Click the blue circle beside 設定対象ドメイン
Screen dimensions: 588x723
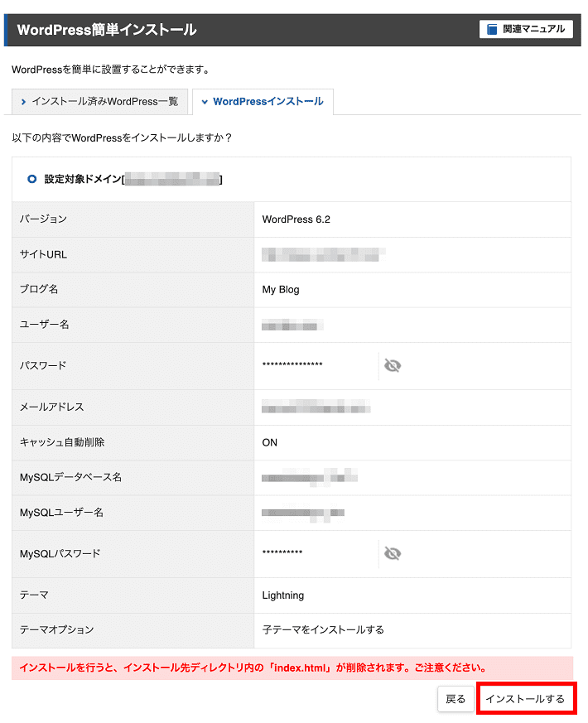point(31,179)
